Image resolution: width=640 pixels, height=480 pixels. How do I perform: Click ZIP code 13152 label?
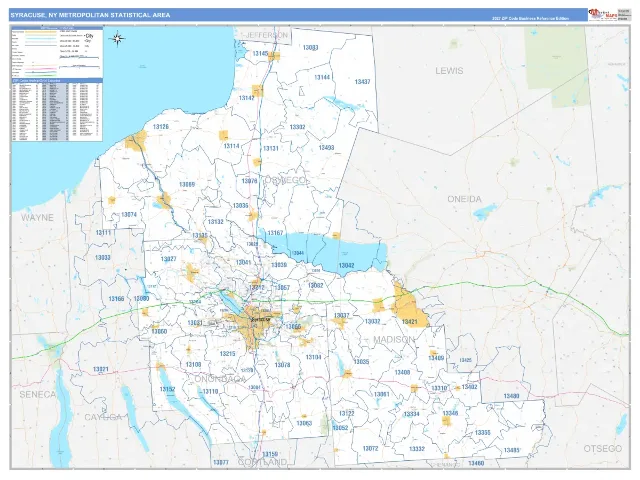tap(167, 389)
